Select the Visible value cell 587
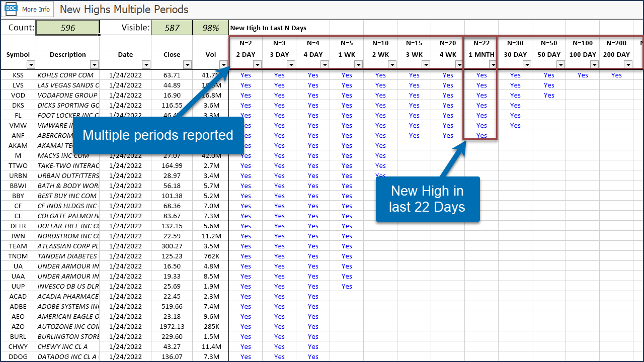This screenshot has height=362, width=644. (x=172, y=28)
